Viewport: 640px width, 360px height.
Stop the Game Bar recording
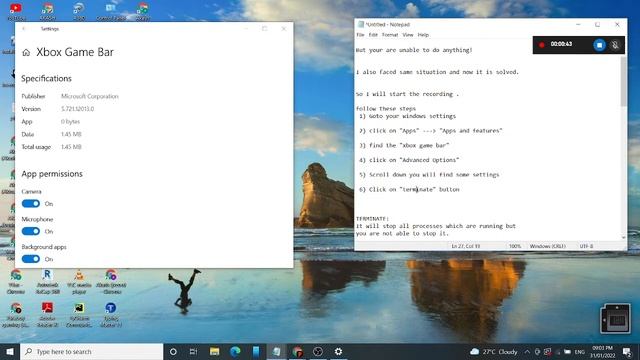[599, 45]
